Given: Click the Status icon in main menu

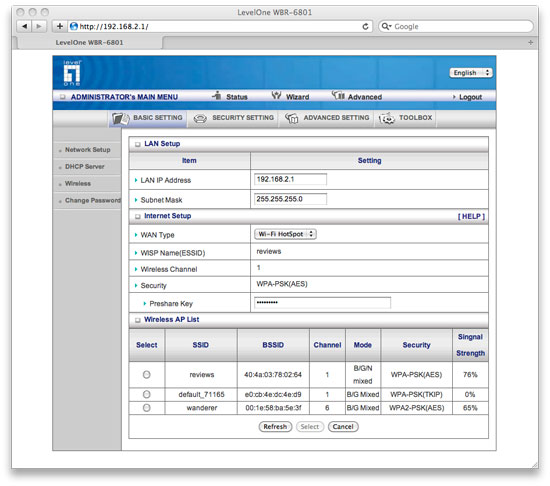Looking at the screenshot, I should (x=216, y=95).
